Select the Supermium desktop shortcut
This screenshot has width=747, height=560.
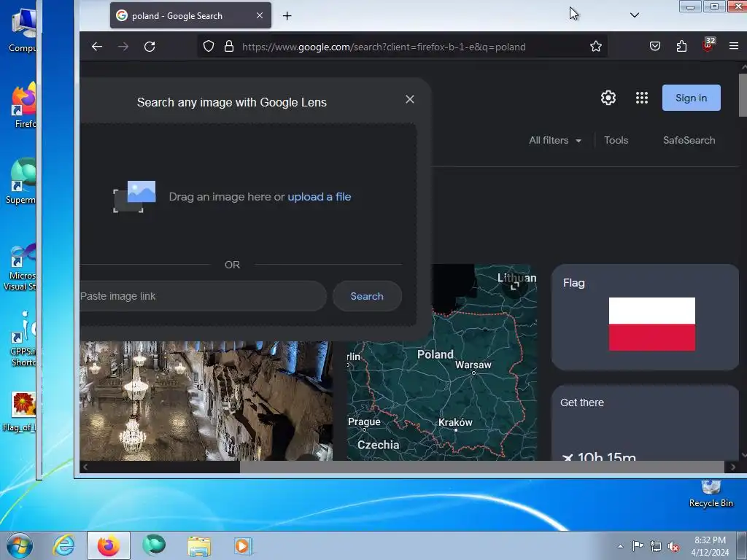pyautogui.click(x=21, y=182)
